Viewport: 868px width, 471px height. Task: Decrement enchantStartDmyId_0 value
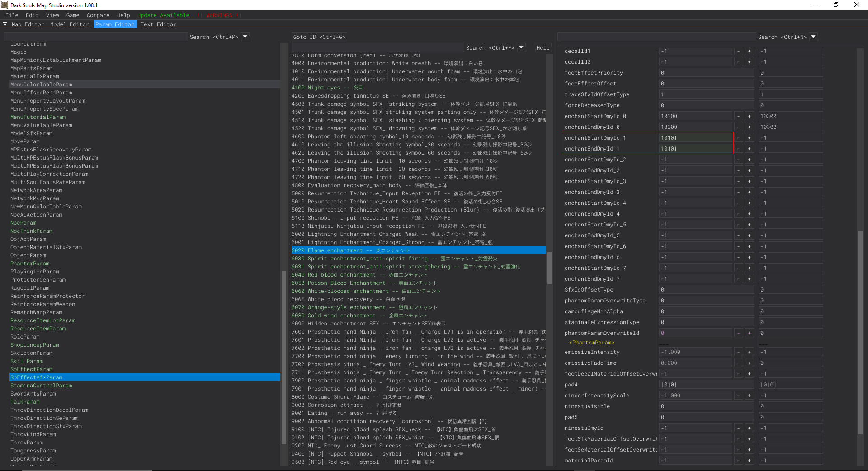pyautogui.click(x=738, y=116)
